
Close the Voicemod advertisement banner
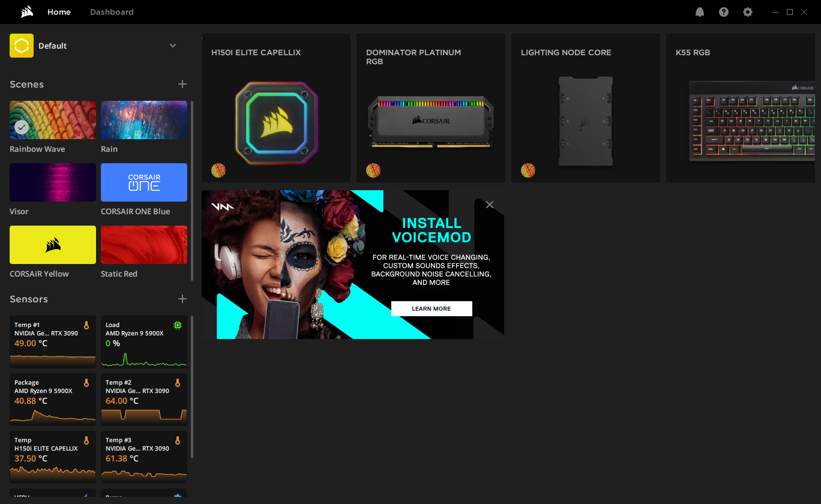(x=490, y=205)
